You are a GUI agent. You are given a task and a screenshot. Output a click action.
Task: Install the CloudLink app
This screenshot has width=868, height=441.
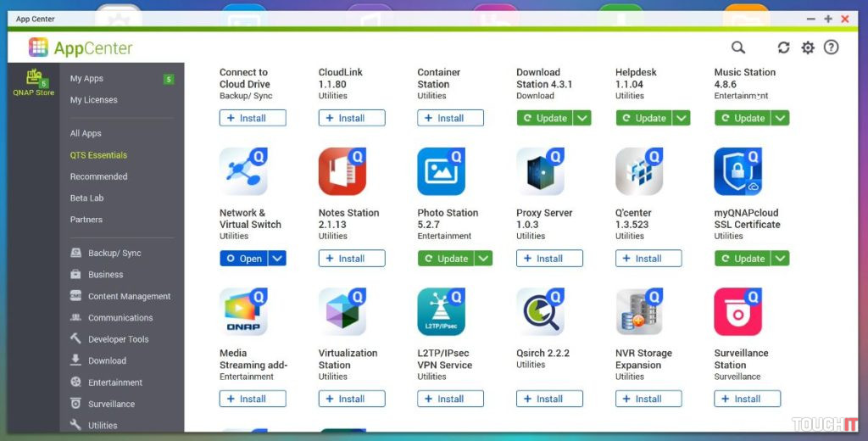point(352,118)
